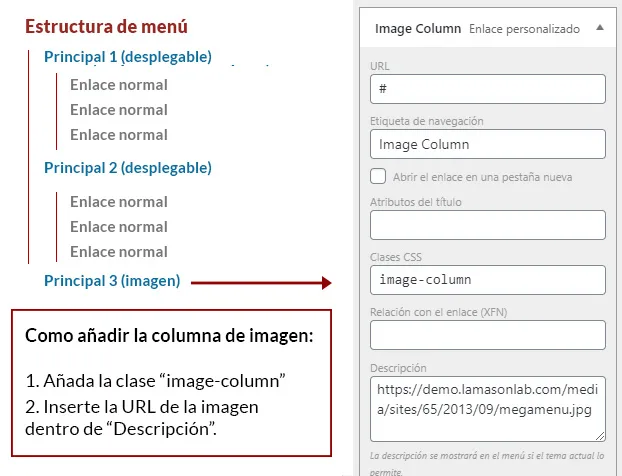Image resolution: width=622 pixels, height=476 pixels.
Task: Click the 'Estructura de menú' heading
Action: 106,27
